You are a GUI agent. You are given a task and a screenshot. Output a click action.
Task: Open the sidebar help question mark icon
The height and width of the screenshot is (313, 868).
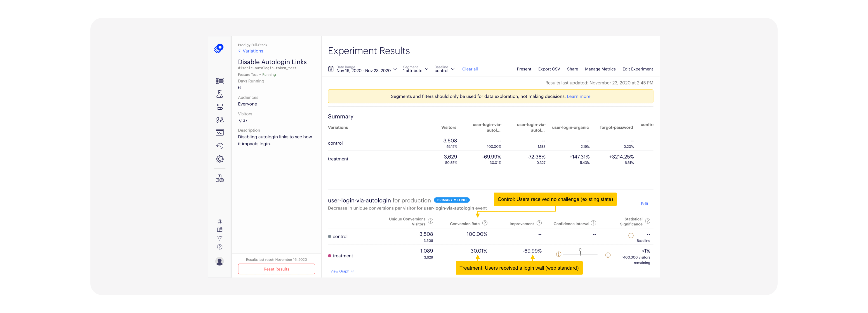tap(220, 247)
